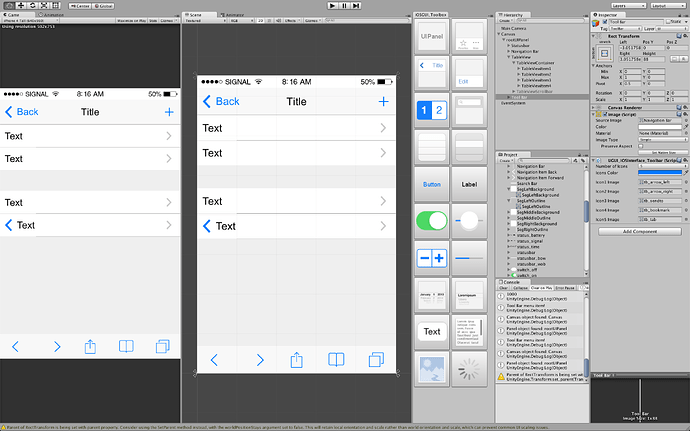Pick the green switch item in toolbox
Viewport: 690px width, 431px height.
[x=432, y=221]
